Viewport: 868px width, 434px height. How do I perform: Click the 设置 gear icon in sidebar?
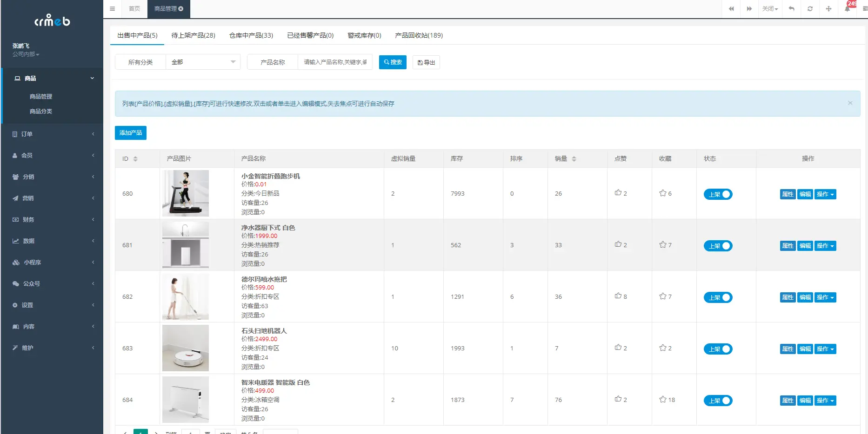tap(15, 305)
